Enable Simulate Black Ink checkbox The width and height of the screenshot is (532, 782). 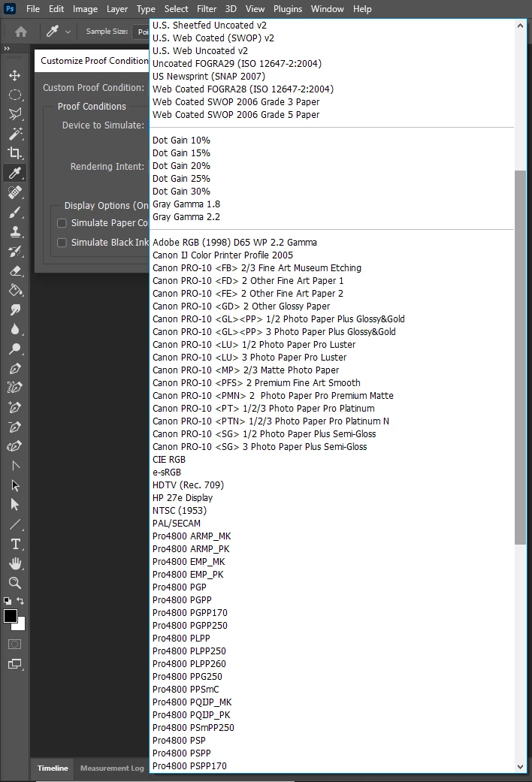point(62,243)
